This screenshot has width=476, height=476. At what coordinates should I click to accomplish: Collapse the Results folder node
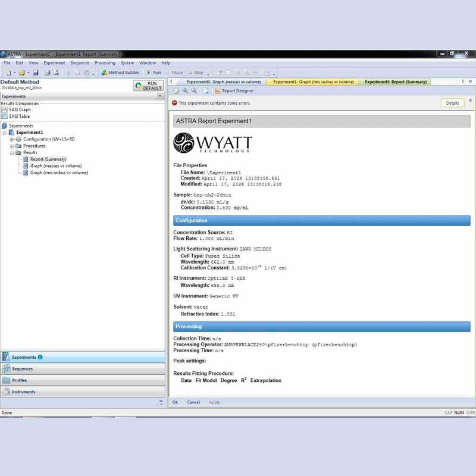tap(11, 153)
